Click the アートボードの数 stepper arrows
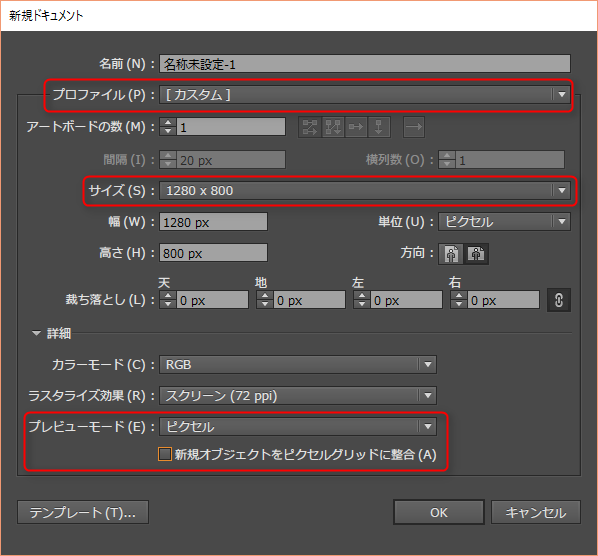598x556 pixels. point(168,127)
